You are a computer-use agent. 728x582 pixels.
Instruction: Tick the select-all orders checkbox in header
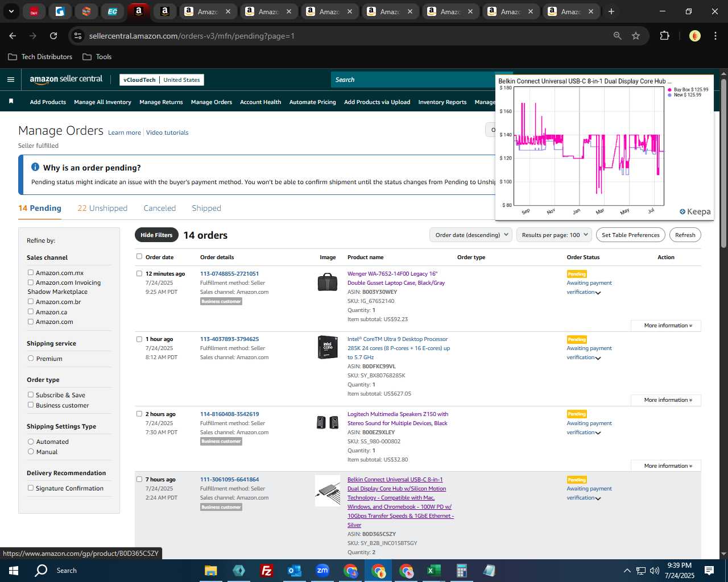[139, 256]
